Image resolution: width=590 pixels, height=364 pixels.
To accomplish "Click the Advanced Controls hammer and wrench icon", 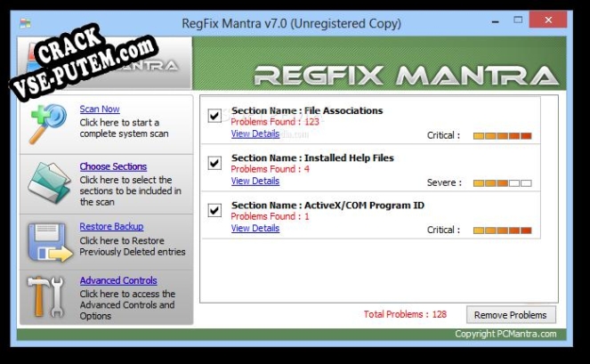I will click(45, 296).
